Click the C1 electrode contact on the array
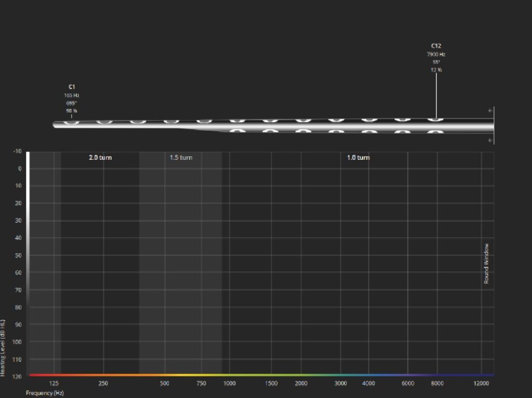This screenshot has height=398, width=532. coord(72,122)
